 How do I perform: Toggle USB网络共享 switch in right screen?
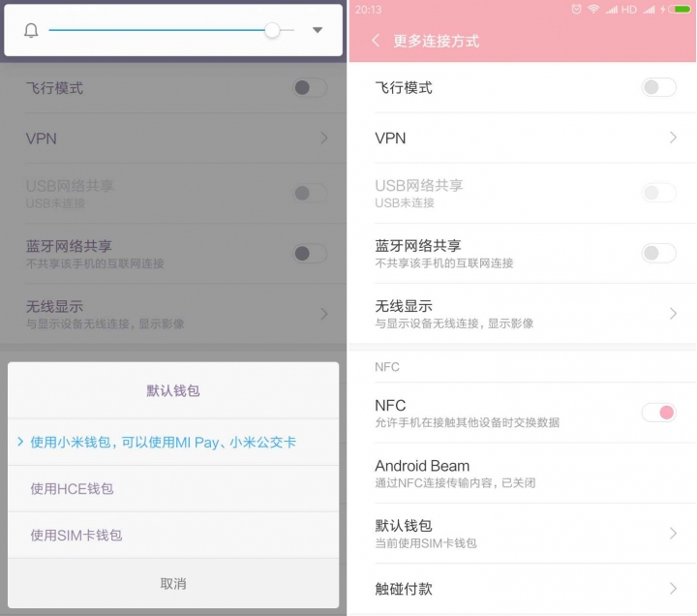pyautogui.click(x=659, y=193)
